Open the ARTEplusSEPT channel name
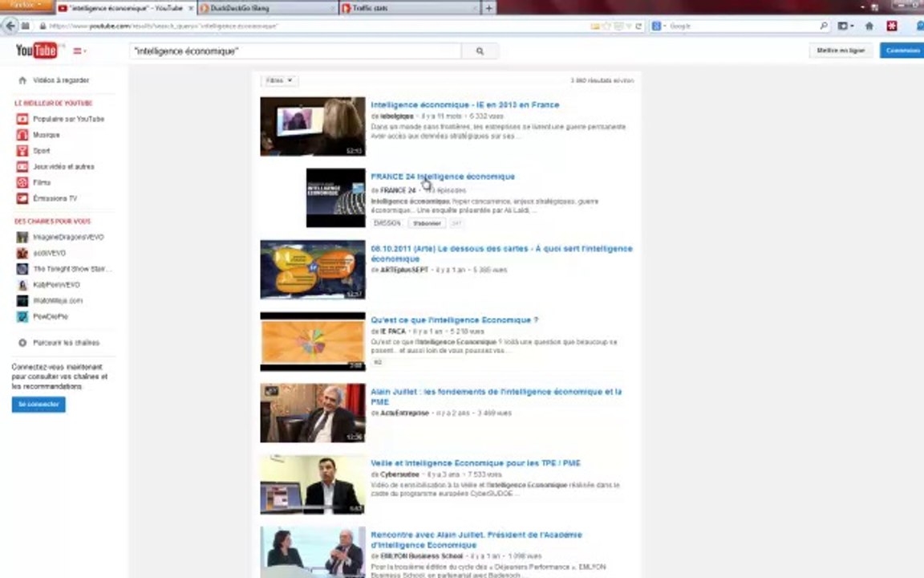The width and height of the screenshot is (924, 578). tap(403, 270)
